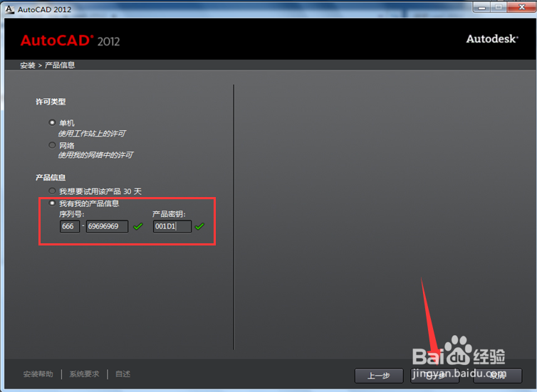This screenshot has height=392, width=537.
Task: Click the Autodesk logo text
Action: 492,38
